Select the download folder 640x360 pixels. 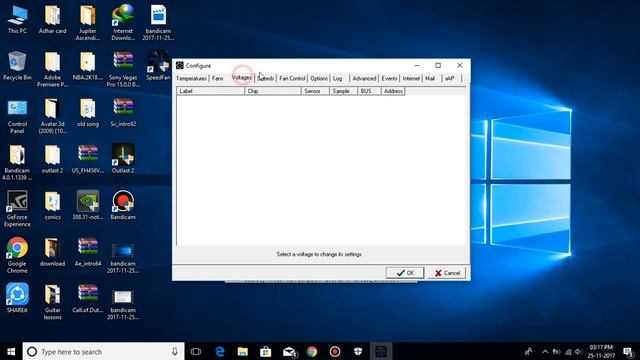[x=52, y=252]
